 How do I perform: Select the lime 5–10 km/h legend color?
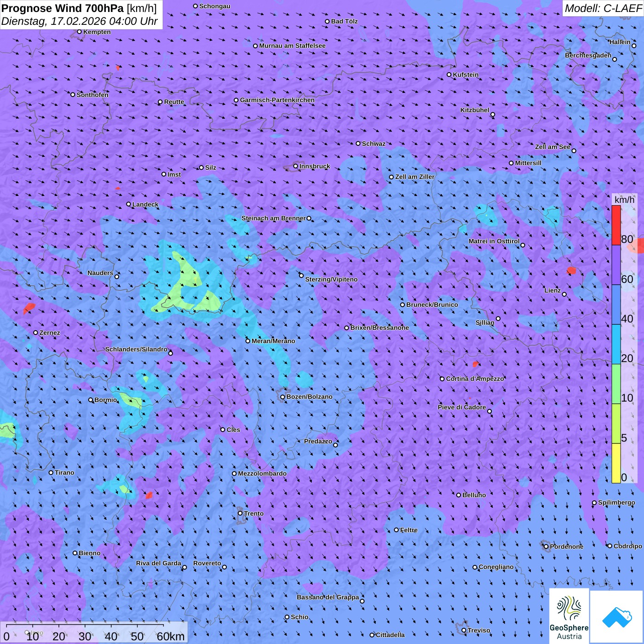point(616,424)
